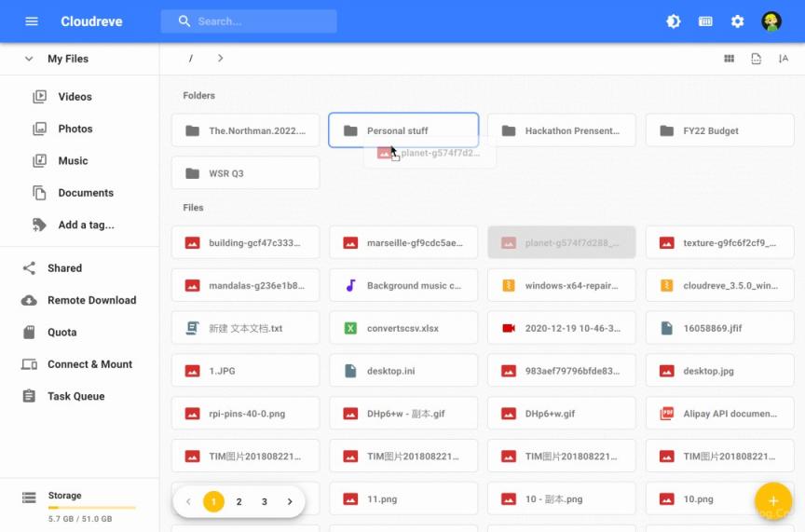Select mandalas-g236e1b8 image file
Viewport: 805px width, 532px height.
click(x=245, y=285)
